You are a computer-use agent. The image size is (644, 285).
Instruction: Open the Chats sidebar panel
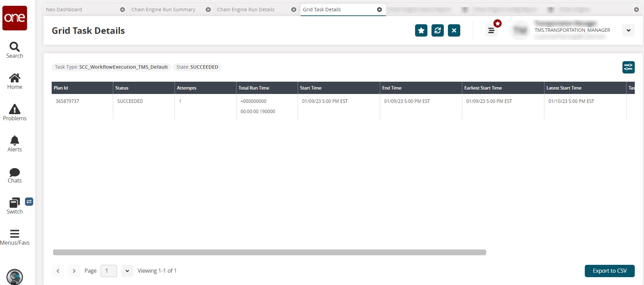pos(15,175)
